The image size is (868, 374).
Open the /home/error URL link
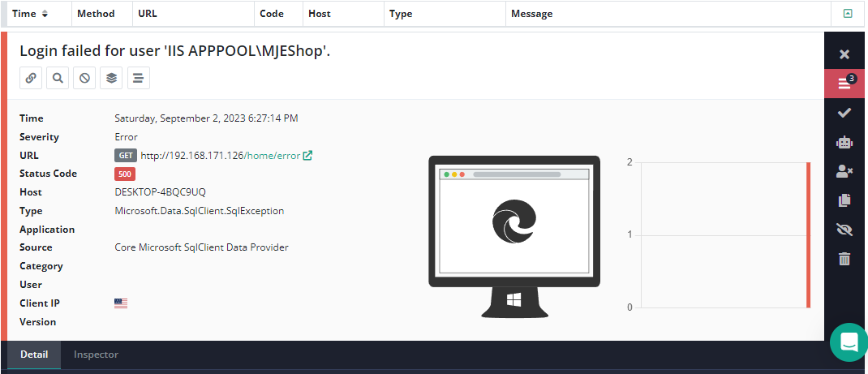tap(273, 156)
